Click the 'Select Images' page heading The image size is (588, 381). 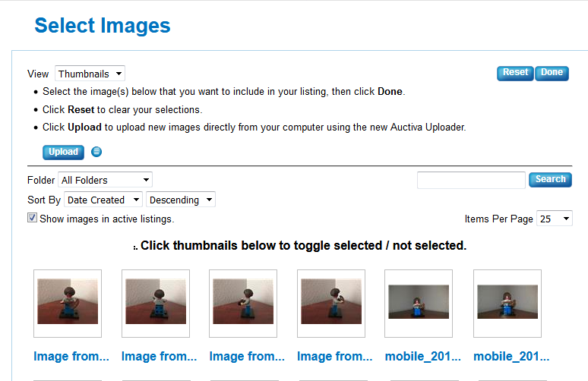point(103,26)
